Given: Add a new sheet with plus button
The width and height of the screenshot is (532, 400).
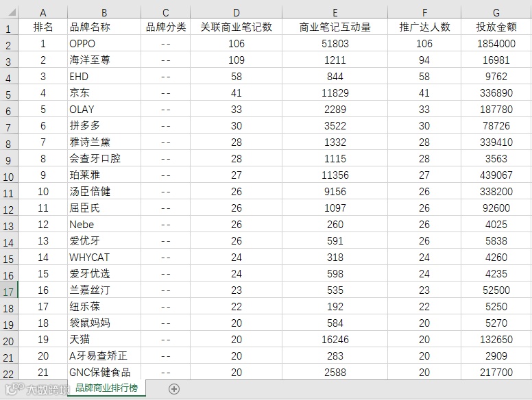Looking at the screenshot, I should [x=174, y=389].
